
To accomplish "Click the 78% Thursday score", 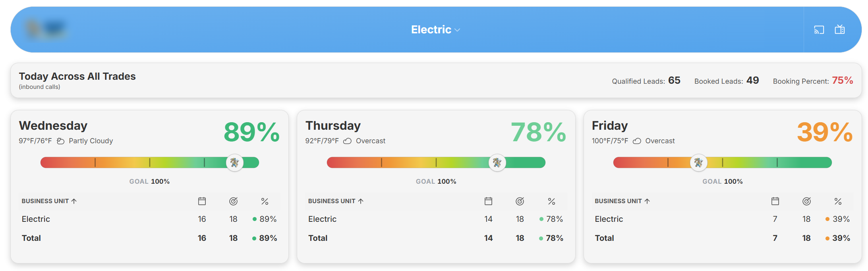I will point(538,132).
